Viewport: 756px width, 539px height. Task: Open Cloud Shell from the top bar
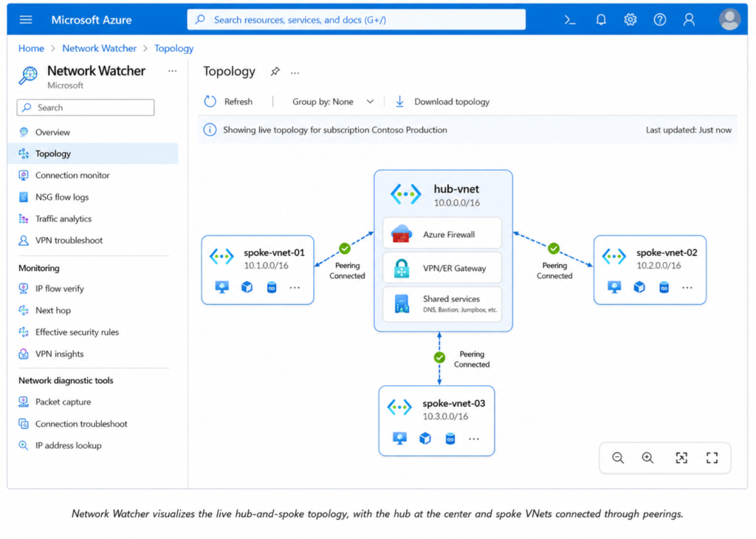pyautogui.click(x=570, y=20)
